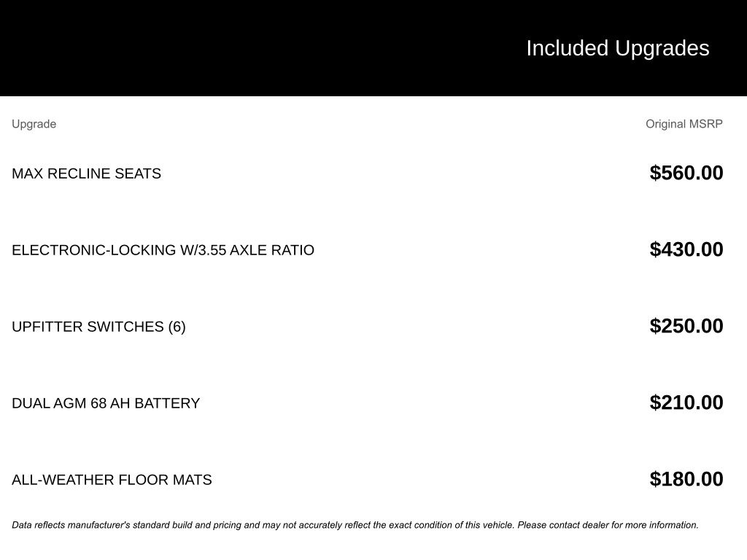Select ALL-WEATHER FLOOR MATS upgrade

[x=112, y=480]
